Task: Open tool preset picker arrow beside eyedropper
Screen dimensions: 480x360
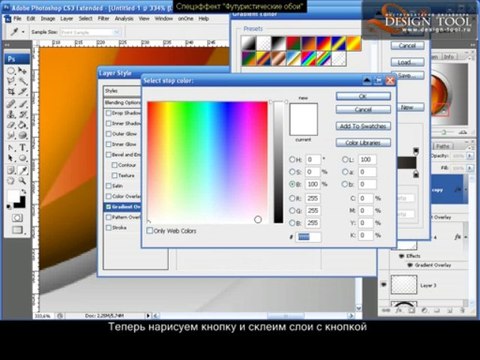Action: 23,32
